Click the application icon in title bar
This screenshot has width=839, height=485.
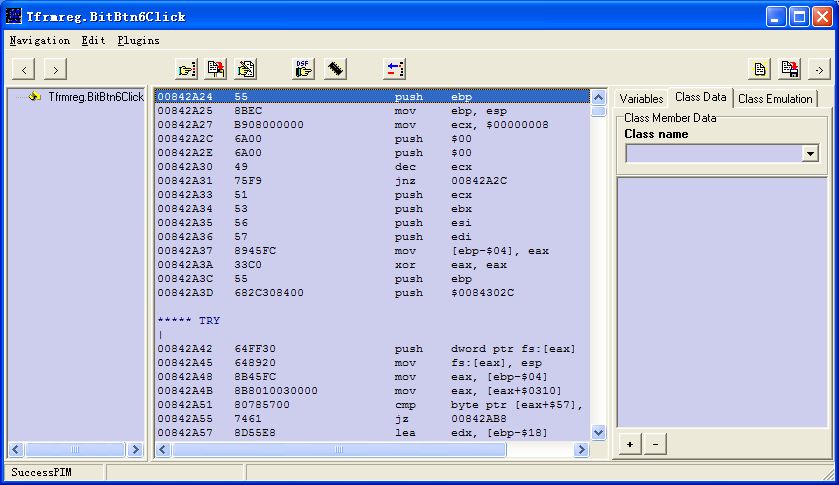(x=14, y=16)
